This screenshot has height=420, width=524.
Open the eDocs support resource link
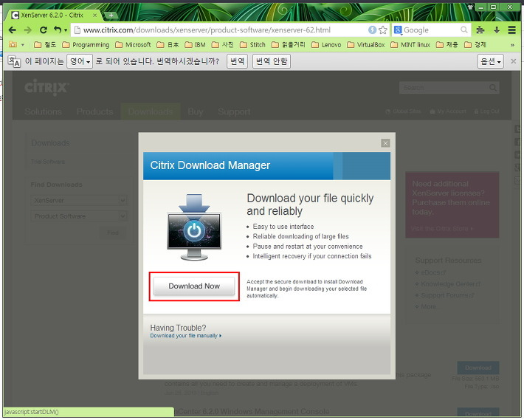(433, 272)
